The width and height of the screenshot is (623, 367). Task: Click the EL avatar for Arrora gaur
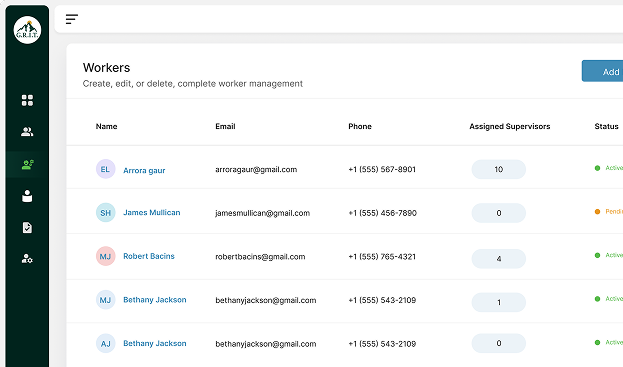coord(105,170)
